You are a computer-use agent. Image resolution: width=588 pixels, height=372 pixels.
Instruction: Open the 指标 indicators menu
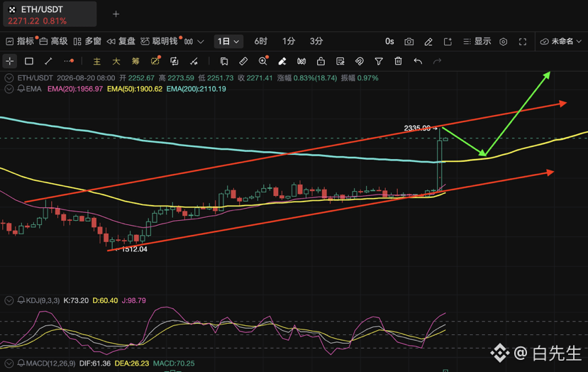tap(20, 41)
